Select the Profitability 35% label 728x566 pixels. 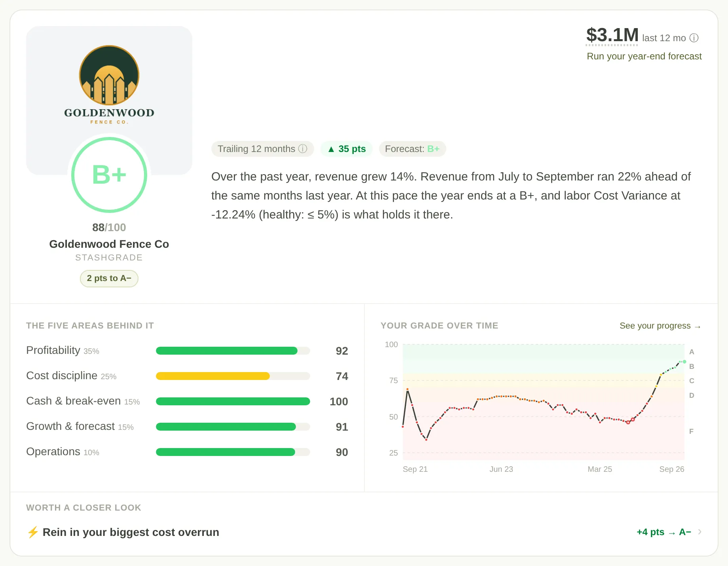pyautogui.click(x=63, y=350)
